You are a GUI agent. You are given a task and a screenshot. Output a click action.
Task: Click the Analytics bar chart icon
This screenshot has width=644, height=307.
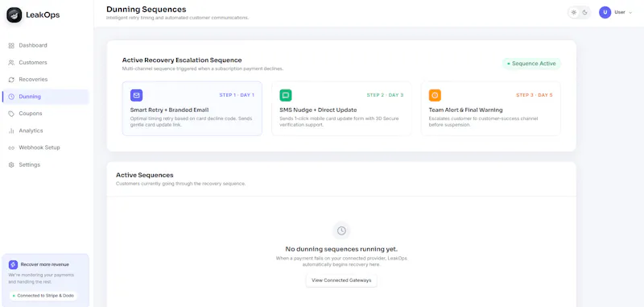pyautogui.click(x=11, y=131)
